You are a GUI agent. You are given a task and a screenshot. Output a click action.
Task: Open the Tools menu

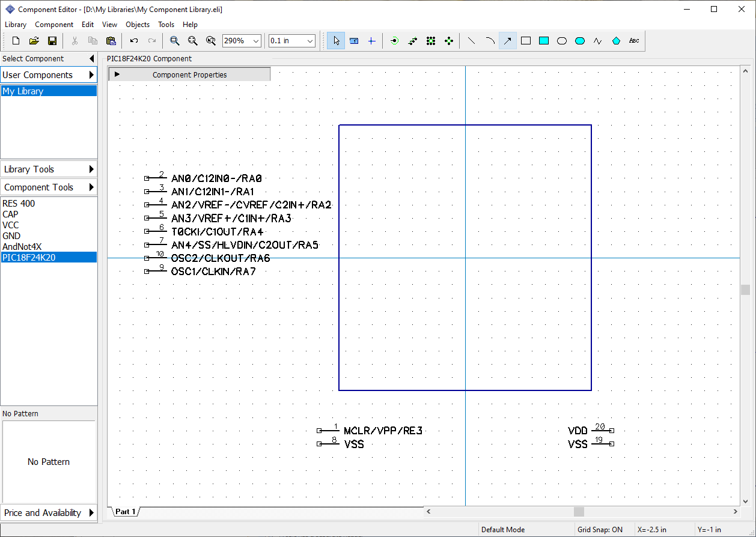point(166,25)
